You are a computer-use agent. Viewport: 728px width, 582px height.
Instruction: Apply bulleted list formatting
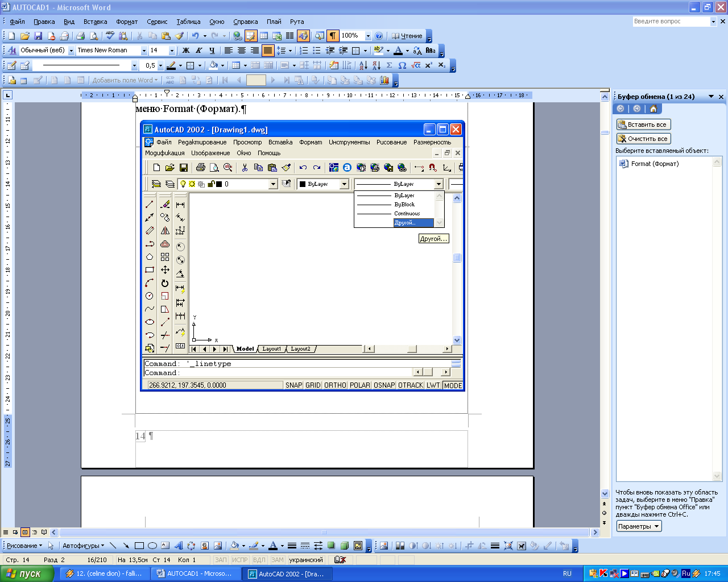(317, 51)
